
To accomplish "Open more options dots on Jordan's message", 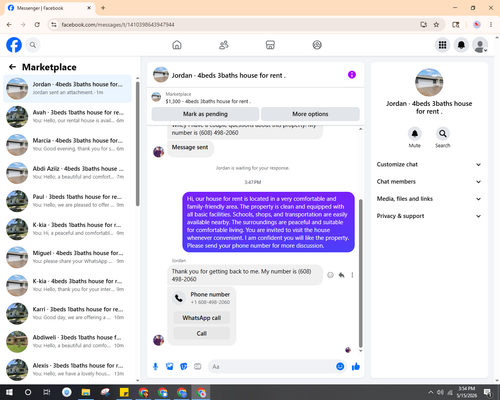I will (x=352, y=275).
